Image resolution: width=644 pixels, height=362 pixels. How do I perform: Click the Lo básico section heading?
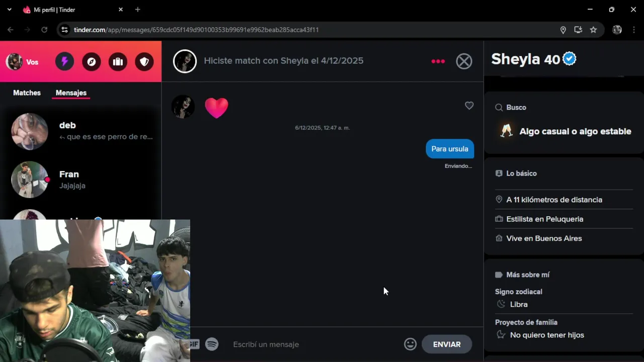coord(521,173)
